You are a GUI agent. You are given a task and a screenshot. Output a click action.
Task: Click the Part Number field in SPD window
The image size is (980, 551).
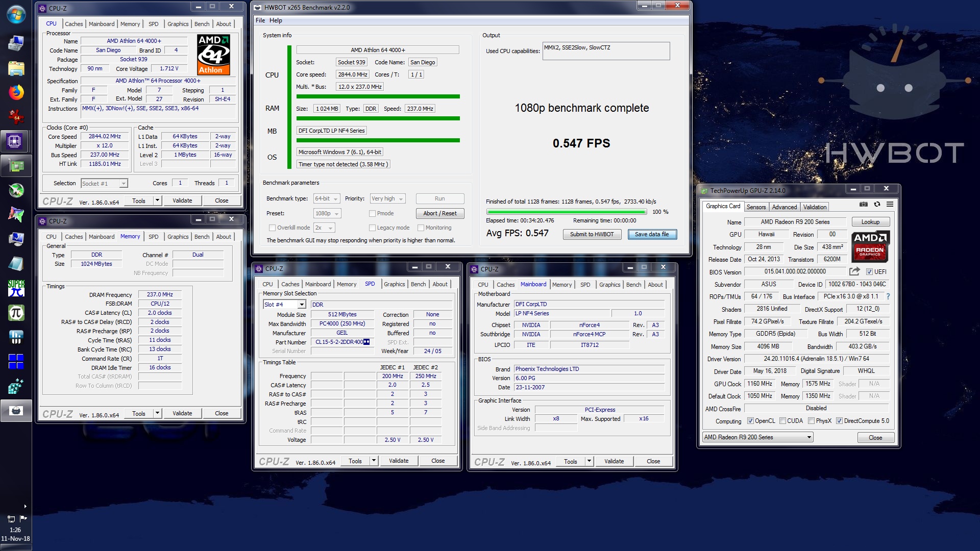click(342, 342)
